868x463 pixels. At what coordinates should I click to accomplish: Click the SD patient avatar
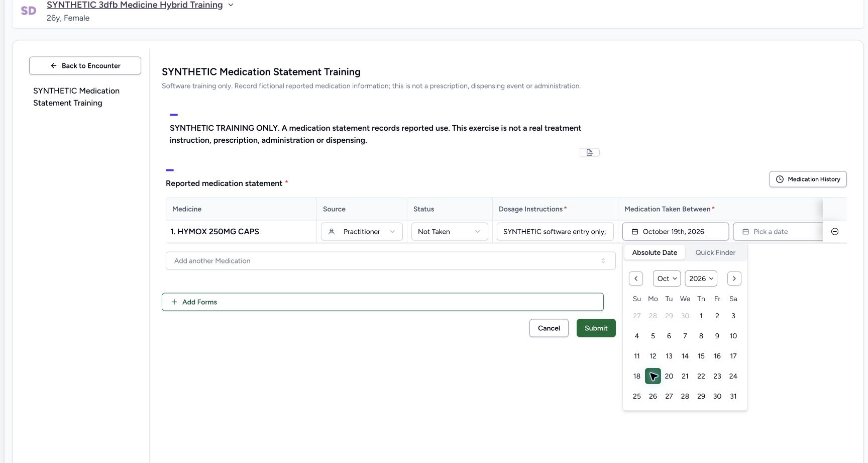tap(29, 11)
